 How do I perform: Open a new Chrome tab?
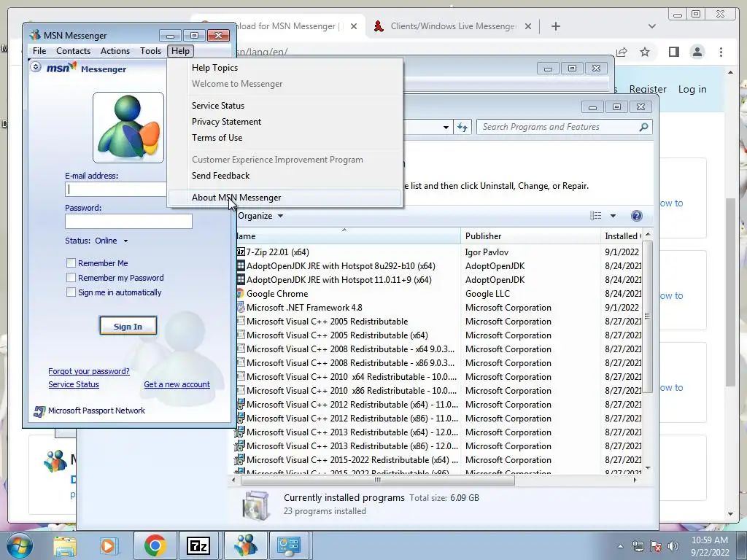click(555, 26)
